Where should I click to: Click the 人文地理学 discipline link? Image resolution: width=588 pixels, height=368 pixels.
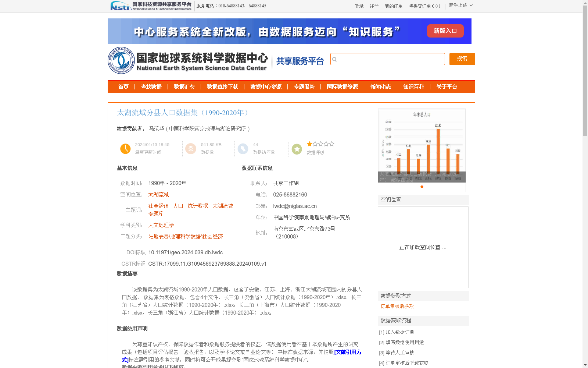pyautogui.click(x=161, y=225)
